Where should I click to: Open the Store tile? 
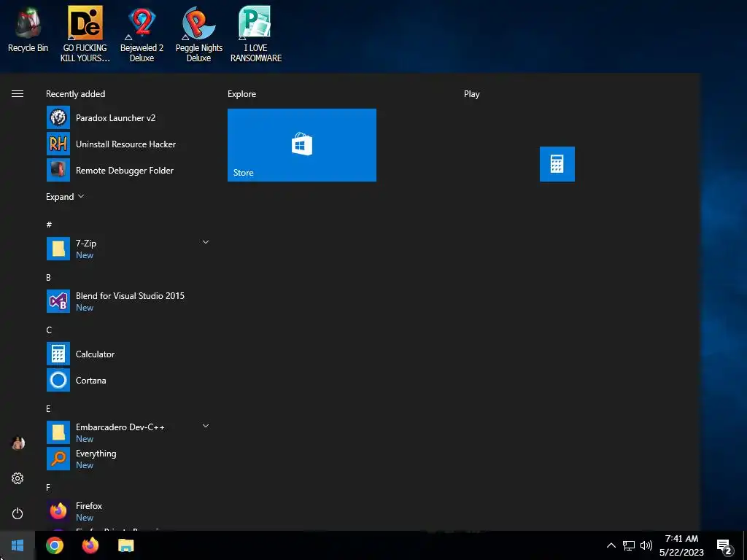pos(301,145)
